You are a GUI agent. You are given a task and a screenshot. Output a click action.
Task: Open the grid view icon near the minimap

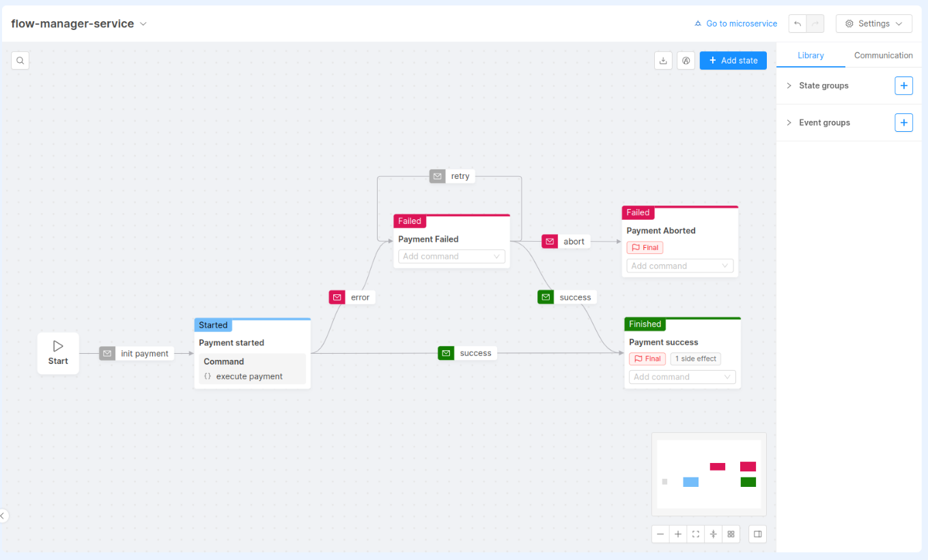click(731, 533)
